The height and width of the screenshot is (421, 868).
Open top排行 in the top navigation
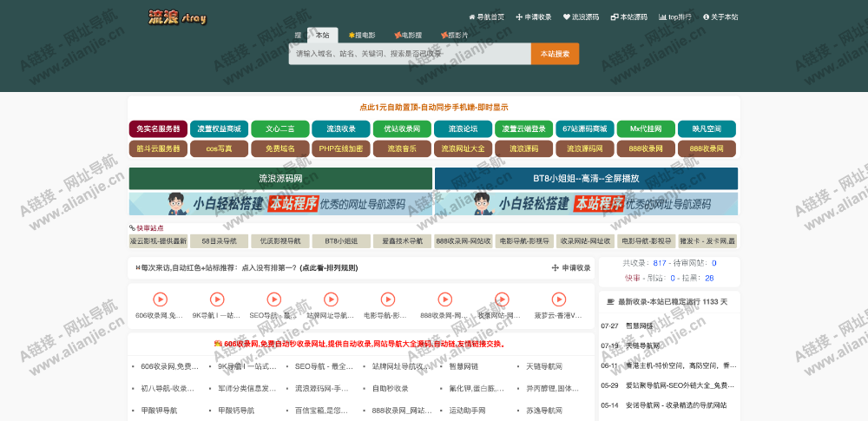(x=674, y=17)
